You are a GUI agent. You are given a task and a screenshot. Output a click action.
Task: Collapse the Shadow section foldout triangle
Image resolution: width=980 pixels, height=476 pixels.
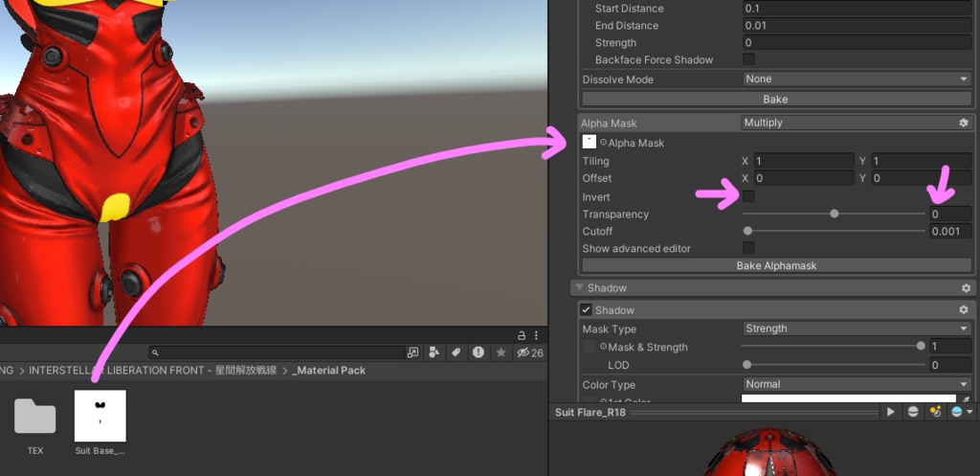[579, 287]
